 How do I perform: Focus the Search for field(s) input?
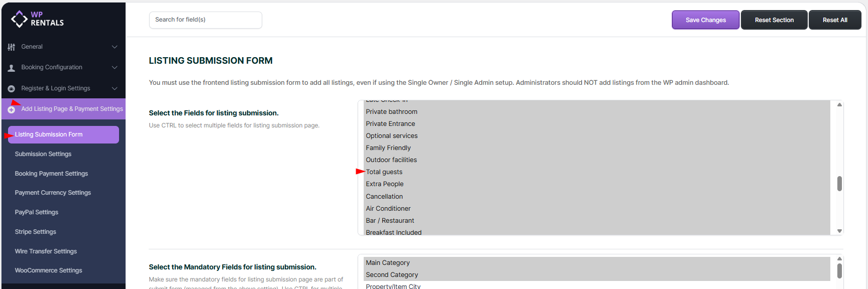coord(205,20)
